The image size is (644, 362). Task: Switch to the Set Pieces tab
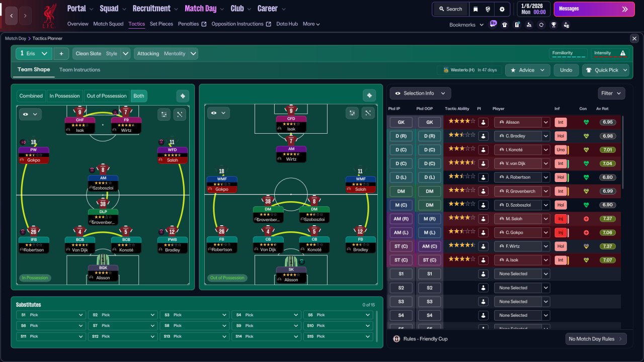click(x=162, y=24)
